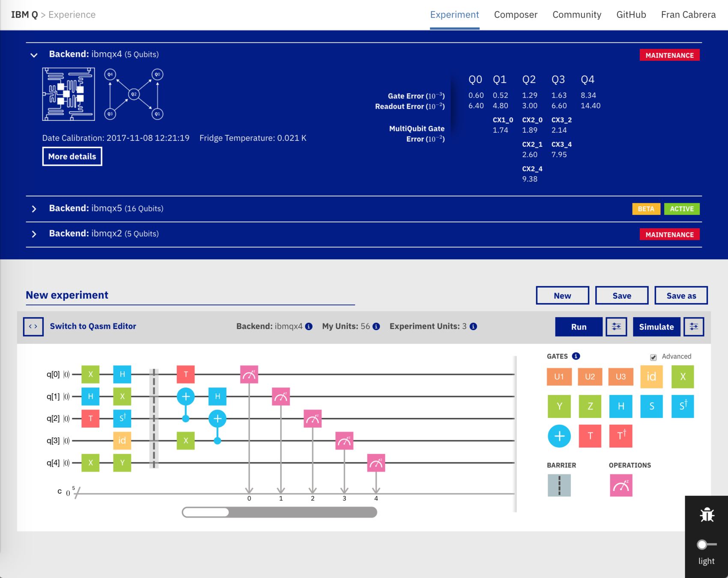
Task: Click the Save as button
Action: [x=681, y=295]
